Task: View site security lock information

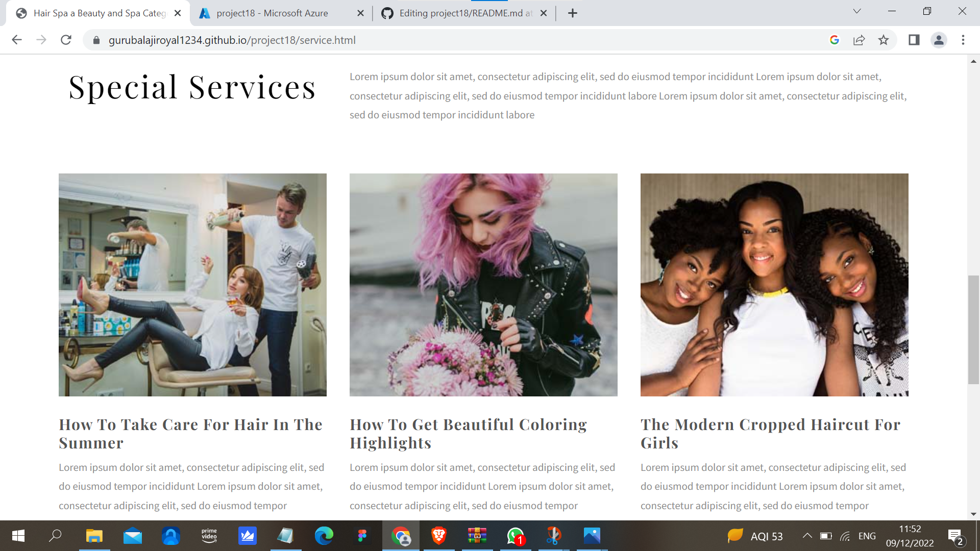Action: [96, 40]
